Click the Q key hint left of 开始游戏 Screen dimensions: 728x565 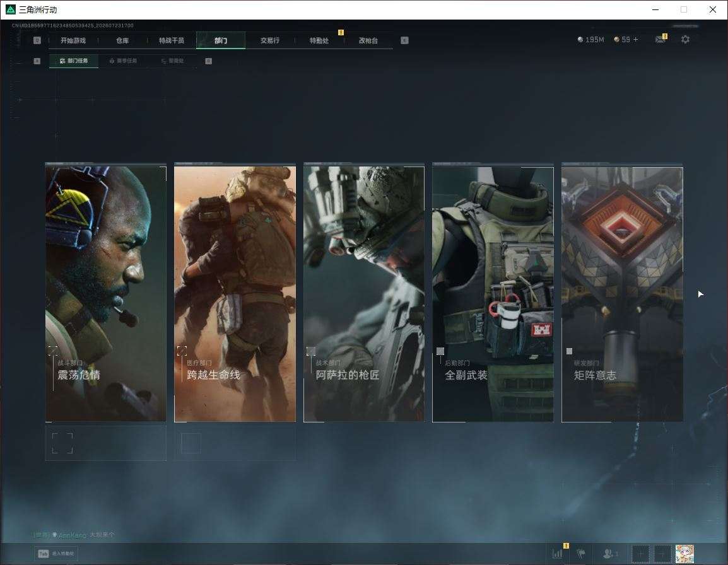click(x=37, y=40)
